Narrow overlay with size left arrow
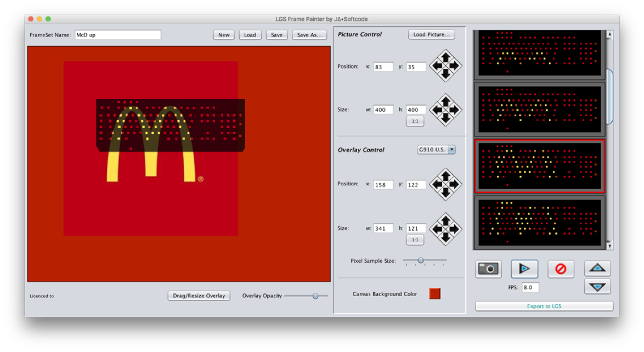Screen dimensions: 644x352 pyautogui.click(x=437, y=229)
